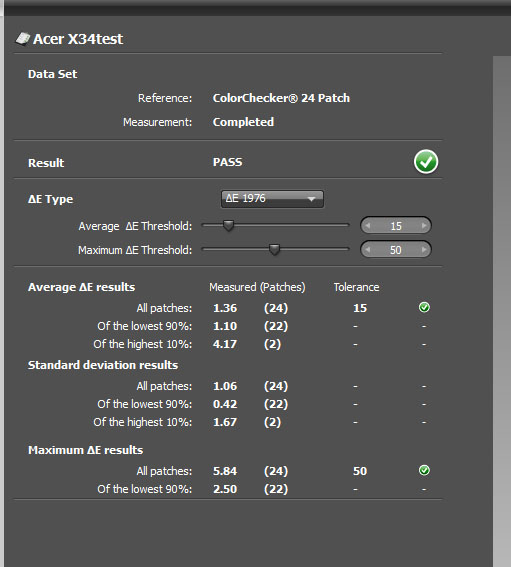Click the green check beside Average all patches
511x567 pixels.
pyautogui.click(x=424, y=307)
